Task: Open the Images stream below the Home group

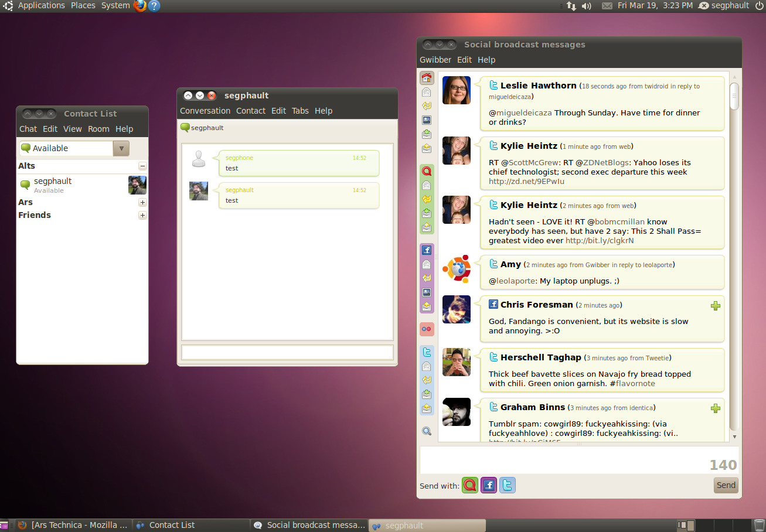Action: pyautogui.click(x=427, y=120)
